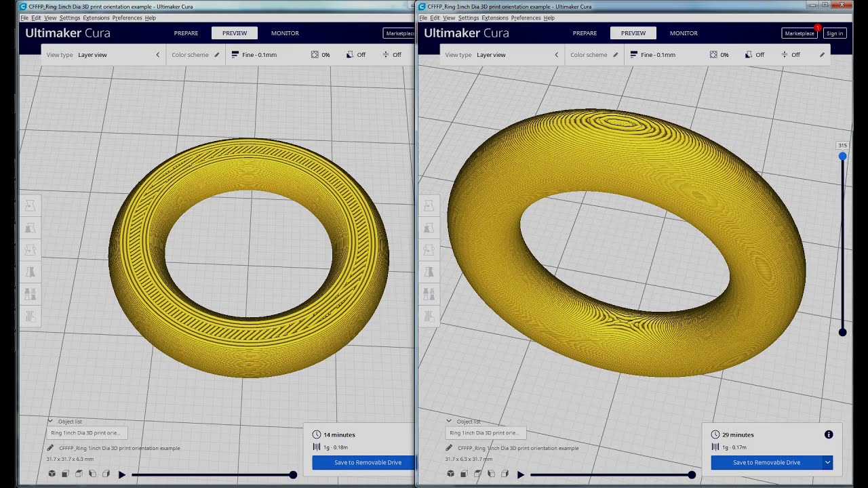Select Rotate tool in right window toolbar
The width and height of the screenshot is (868, 488).
click(x=429, y=250)
